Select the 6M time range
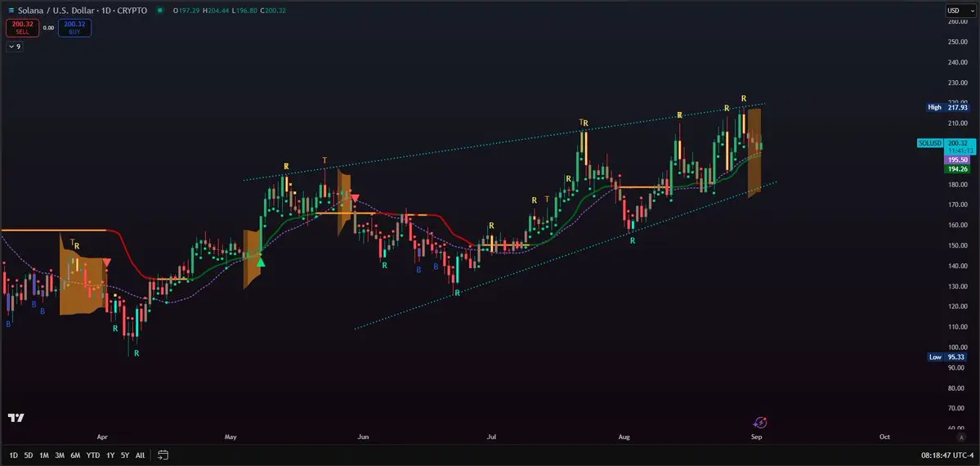 pyautogui.click(x=76, y=455)
